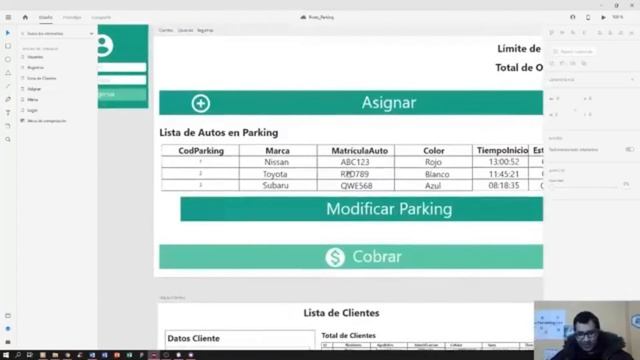The width and height of the screenshot is (640, 360).
Task: Select the Asignar artboard layer
Action: tap(34, 89)
